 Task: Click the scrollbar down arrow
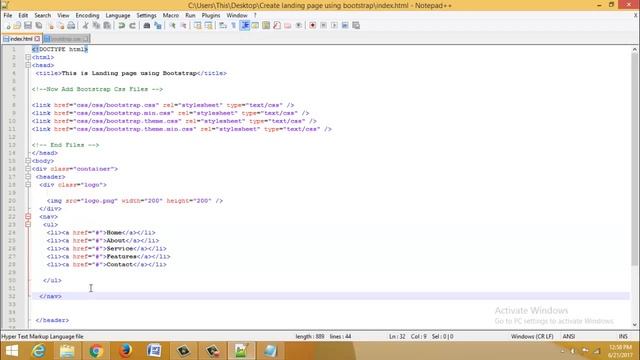[634, 324]
